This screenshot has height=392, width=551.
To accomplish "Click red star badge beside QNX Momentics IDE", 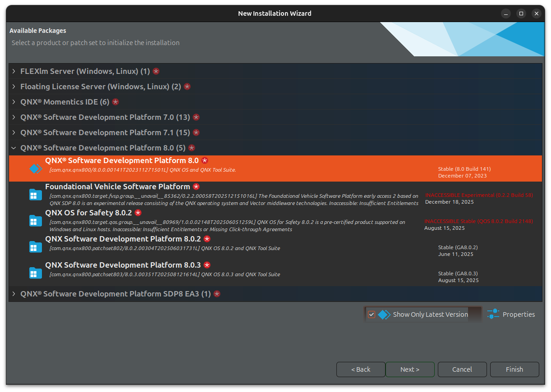I will point(115,102).
